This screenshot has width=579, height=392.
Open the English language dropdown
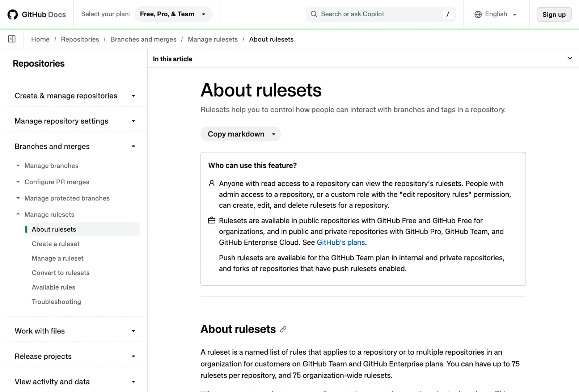[x=496, y=14]
